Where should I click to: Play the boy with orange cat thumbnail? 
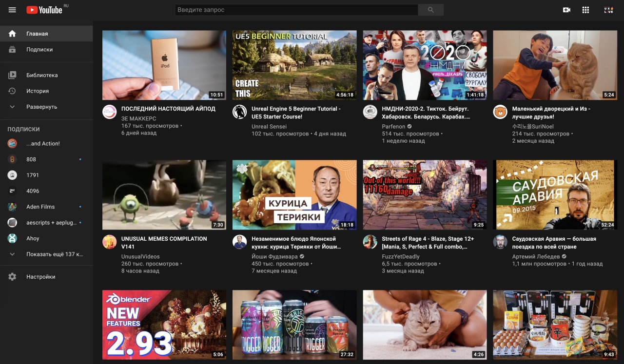555,65
